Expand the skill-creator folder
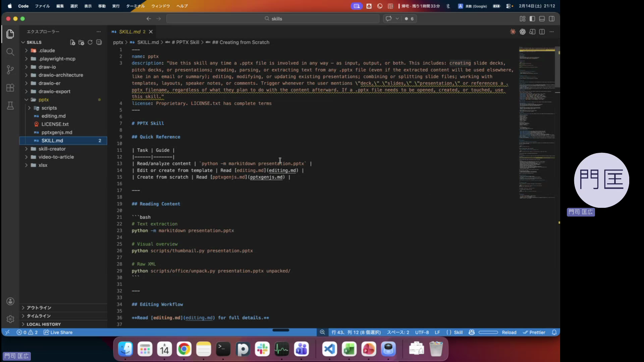Image resolution: width=644 pixels, height=362 pixels. (x=52, y=149)
